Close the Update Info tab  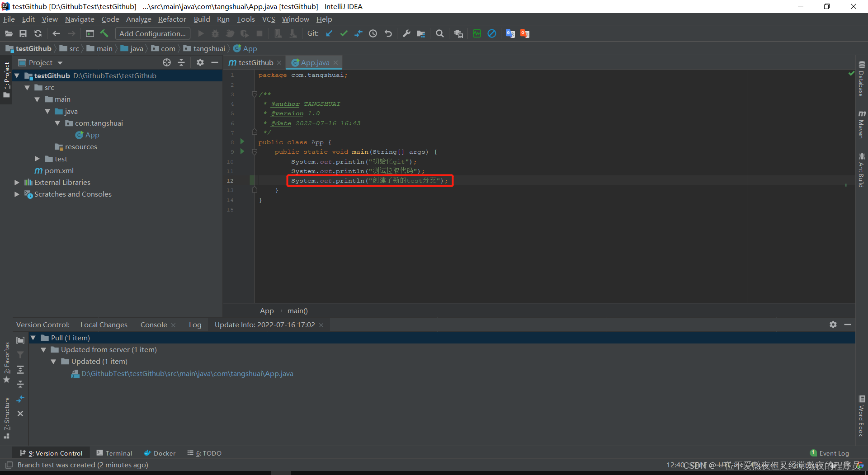tap(321, 325)
